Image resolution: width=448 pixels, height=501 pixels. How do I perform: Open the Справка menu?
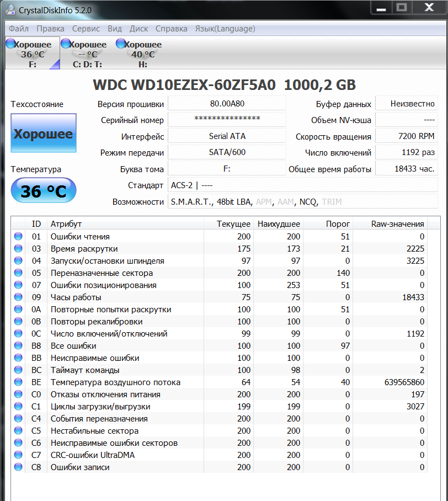171,29
